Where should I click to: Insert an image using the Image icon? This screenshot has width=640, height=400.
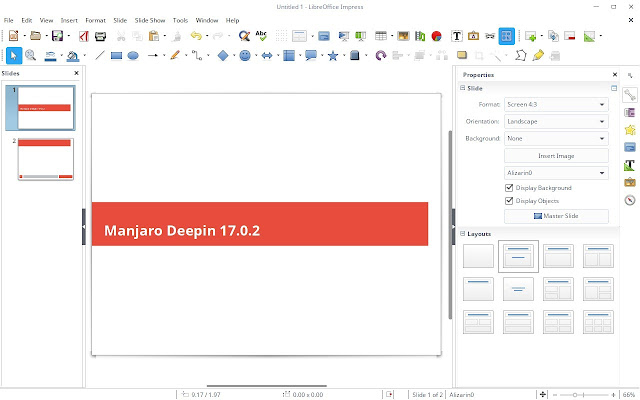pyautogui.click(x=403, y=36)
